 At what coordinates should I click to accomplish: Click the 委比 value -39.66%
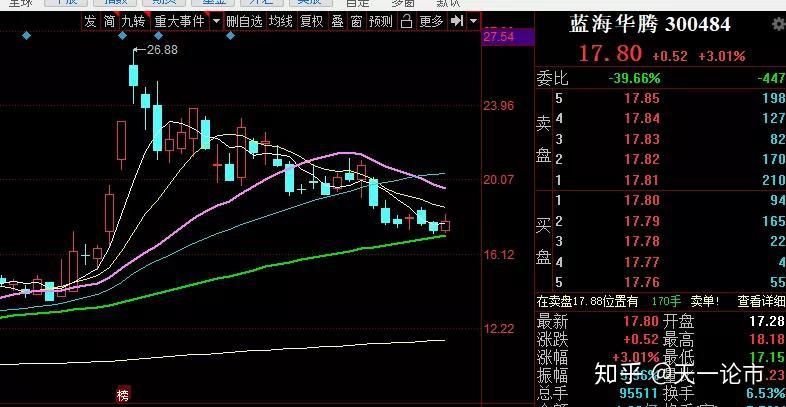(635, 79)
